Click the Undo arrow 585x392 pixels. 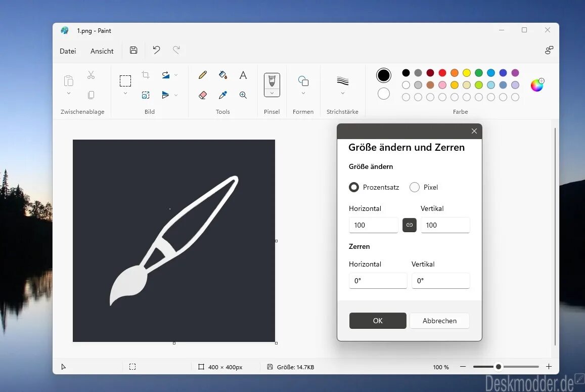coord(156,50)
